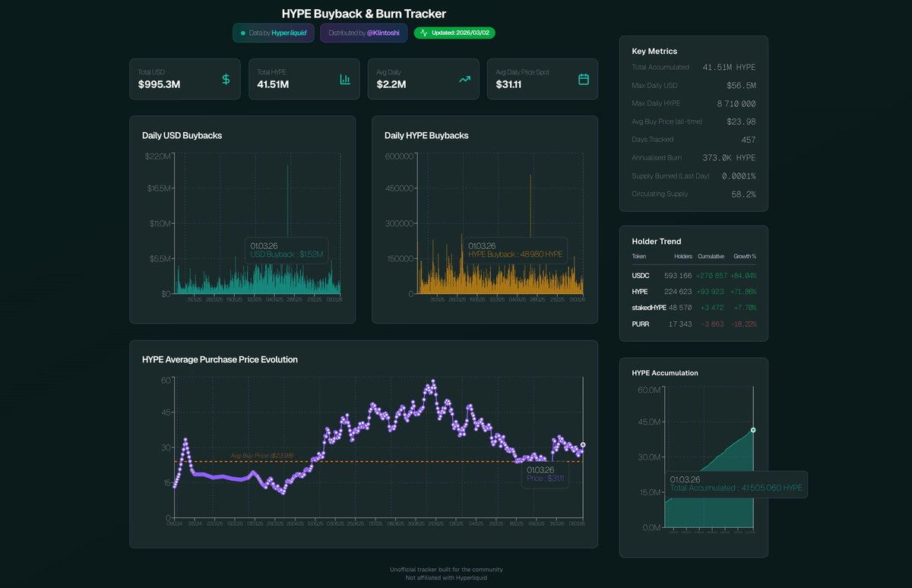This screenshot has width=912, height=588.
Task: Click the Key Metrics panel heading
Action: tap(654, 51)
